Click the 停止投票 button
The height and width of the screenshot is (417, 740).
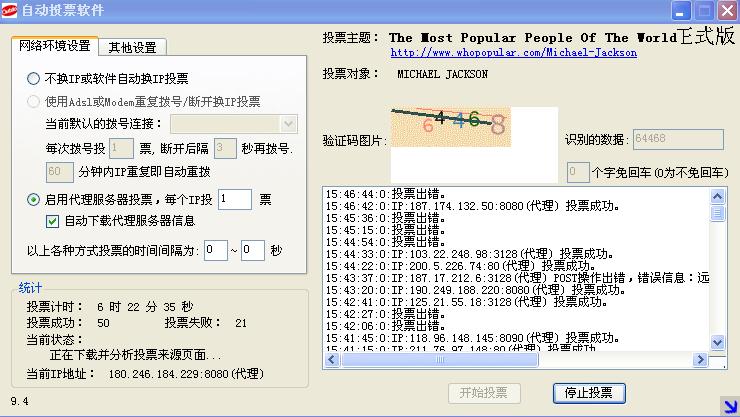(x=589, y=392)
